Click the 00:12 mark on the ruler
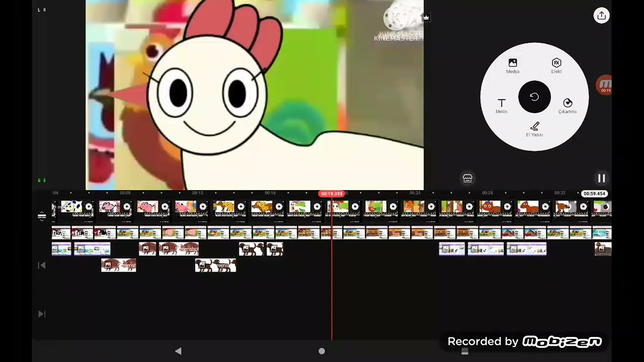Image resolution: width=644 pixels, height=362 pixels. (198, 193)
